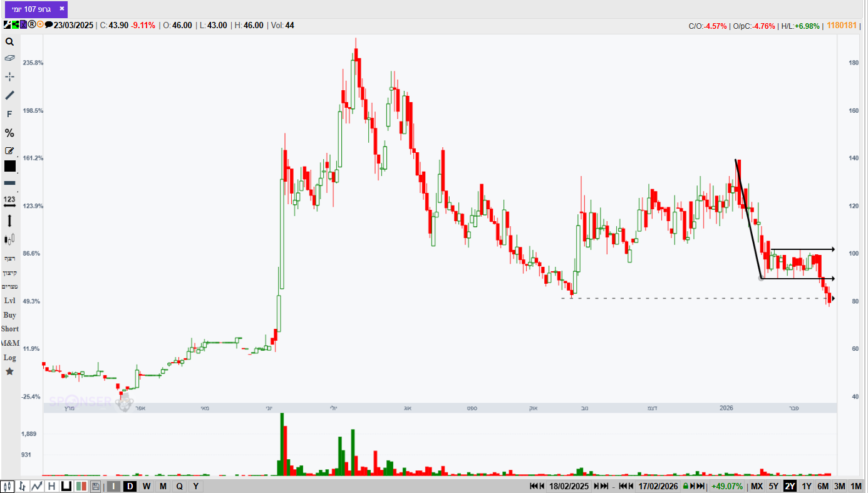Screen dimensions: 868x493
Task: Click the green share icon
Action: tap(15, 25)
